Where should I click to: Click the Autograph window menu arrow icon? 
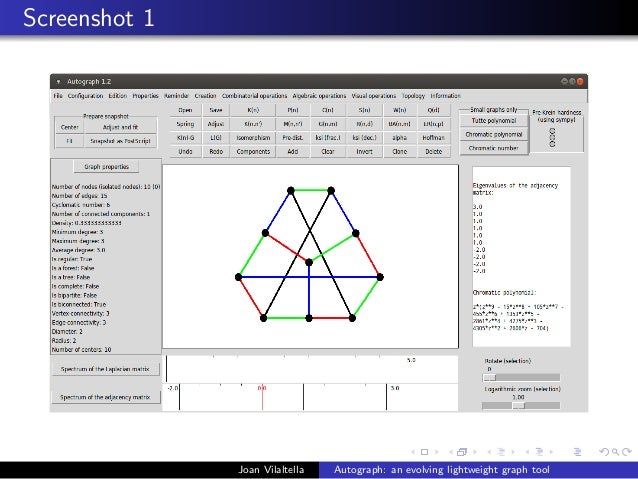pos(58,81)
